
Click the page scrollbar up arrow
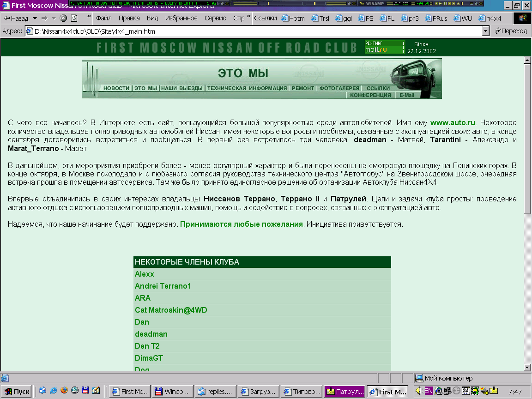pyautogui.click(x=527, y=60)
